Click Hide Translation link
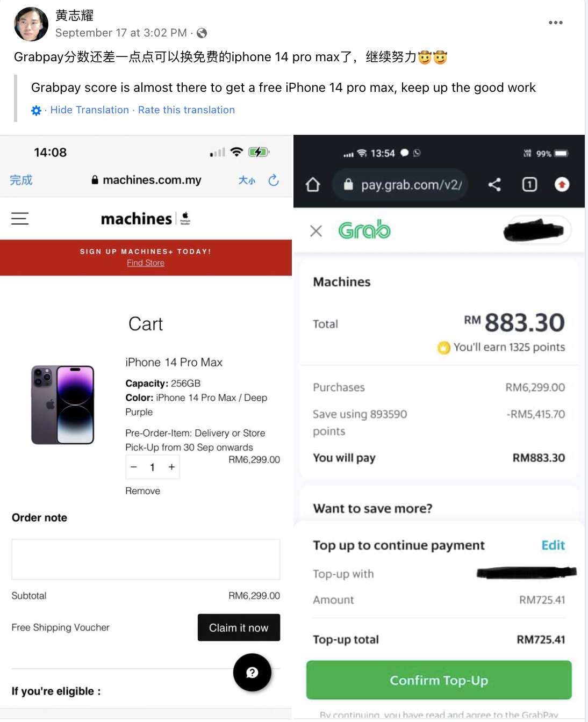 click(x=89, y=110)
